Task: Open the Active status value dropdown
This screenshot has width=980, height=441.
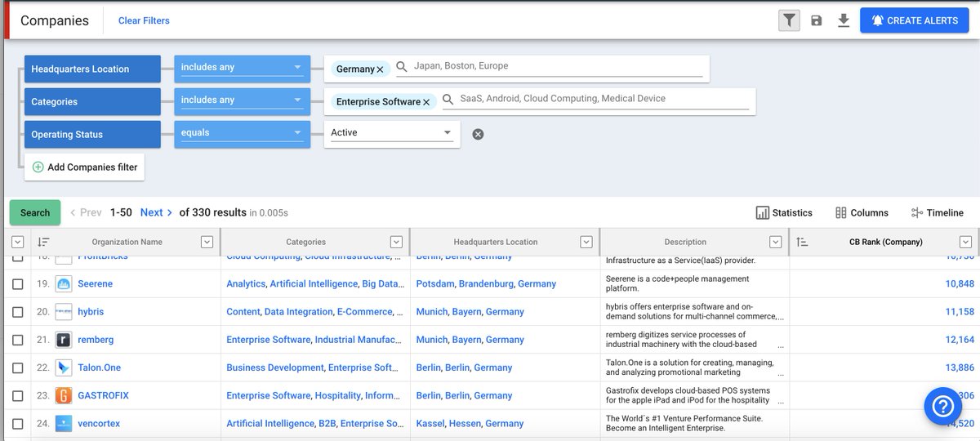Action: point(392,134)
